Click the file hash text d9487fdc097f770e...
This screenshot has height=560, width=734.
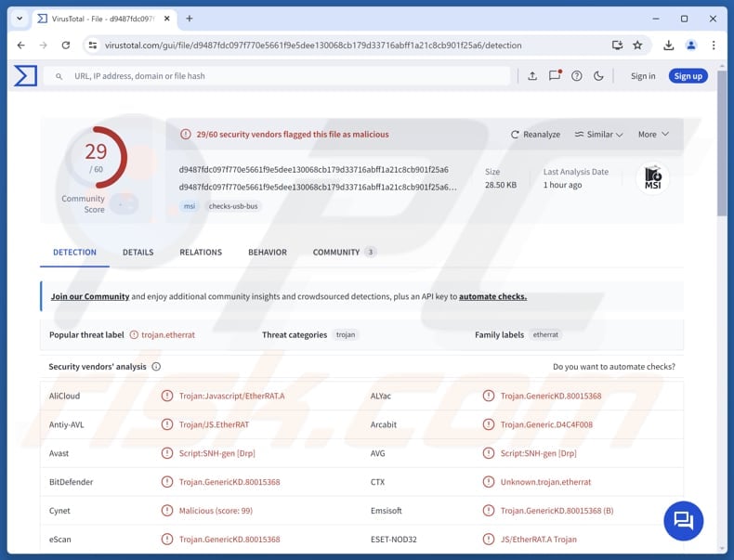point(313,170)
